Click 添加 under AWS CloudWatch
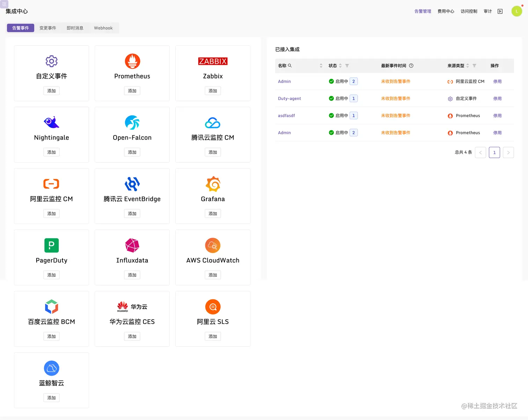Screen dimensions: 528x420 (x=213, y=275)
